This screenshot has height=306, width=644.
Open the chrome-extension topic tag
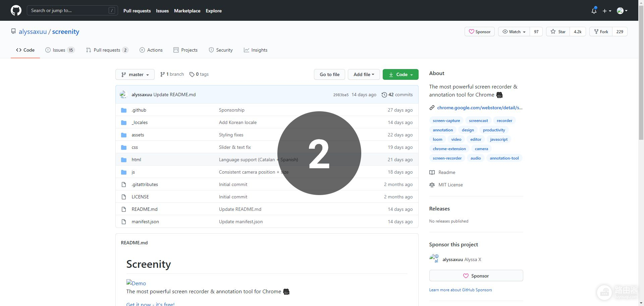pyautogui.click(x=449, y=149)
